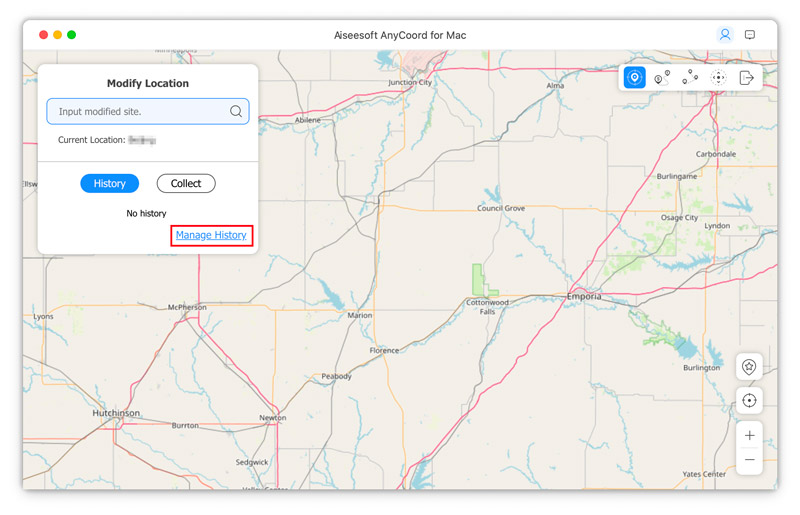Click Emporia city on the map
The width and height of the screenshot is (800, 515).
point(584,297)
